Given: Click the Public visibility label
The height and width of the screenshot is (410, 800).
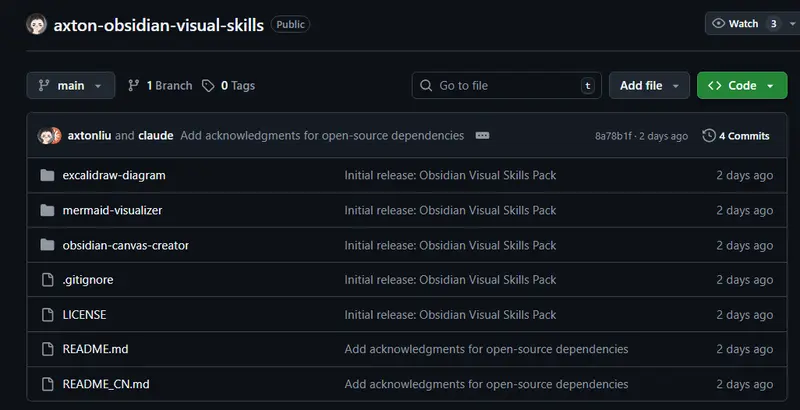Looking at the screenshot, I should [x=290, y=24].
